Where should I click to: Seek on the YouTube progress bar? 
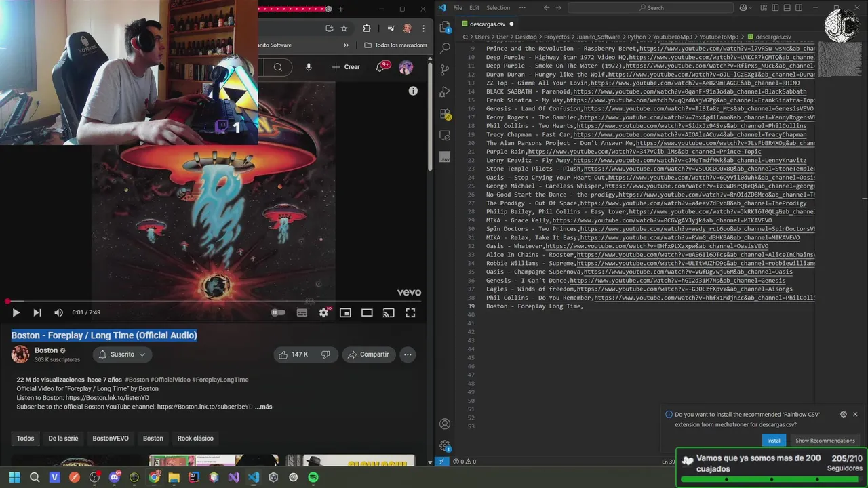[x=214, y=302]
